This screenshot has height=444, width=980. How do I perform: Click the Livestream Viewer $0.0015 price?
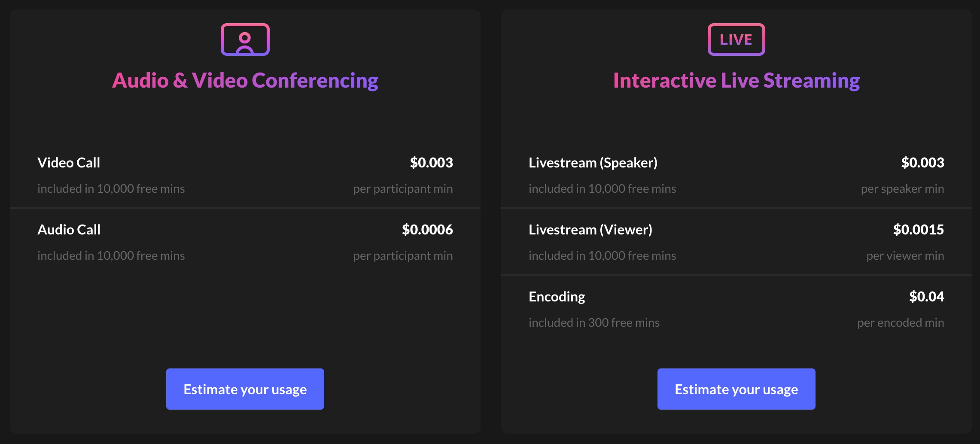(919, 230)
